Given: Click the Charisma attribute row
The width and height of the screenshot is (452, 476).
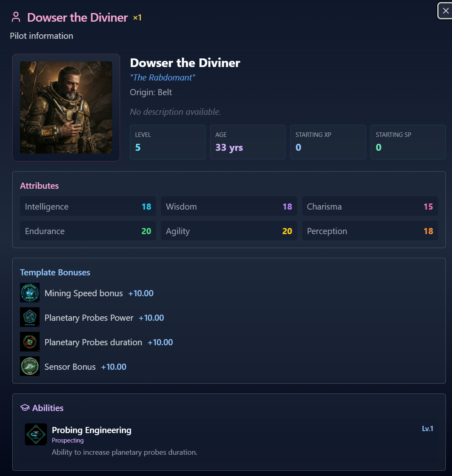Looking at the screenshot, I should click(370, 206).
